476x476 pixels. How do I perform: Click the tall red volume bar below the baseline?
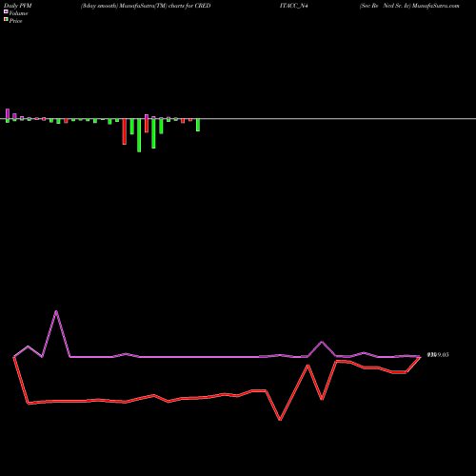tap(125, 131)
